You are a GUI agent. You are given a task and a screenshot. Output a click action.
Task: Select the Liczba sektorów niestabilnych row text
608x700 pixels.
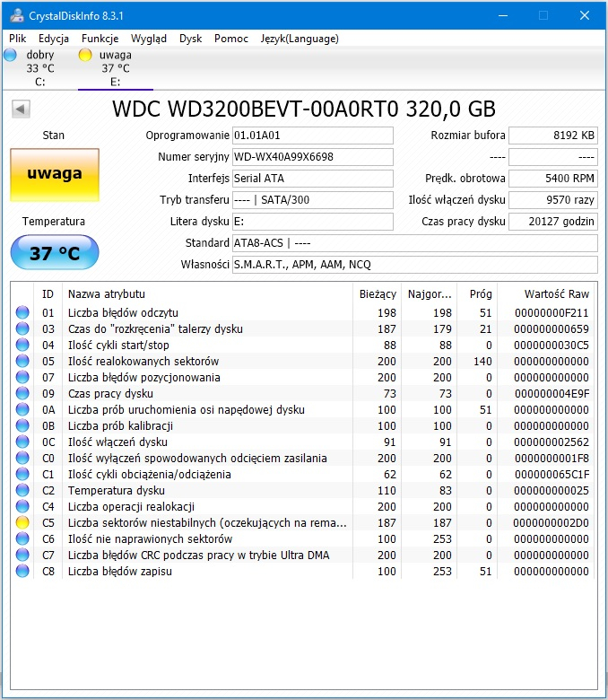207,522
